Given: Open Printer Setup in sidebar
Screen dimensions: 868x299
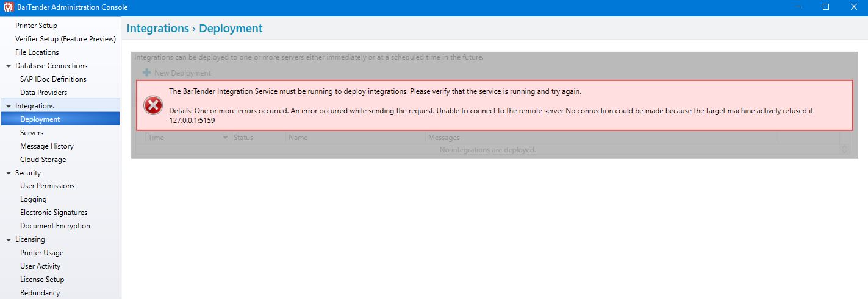Looking at the screenshot, I should click(x=36, y=26).
